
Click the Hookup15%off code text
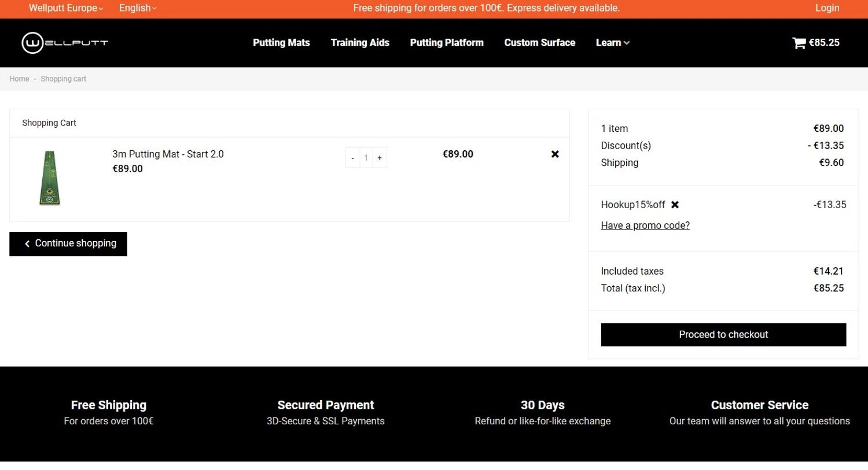pyautogui.click(x=633, y=205)
